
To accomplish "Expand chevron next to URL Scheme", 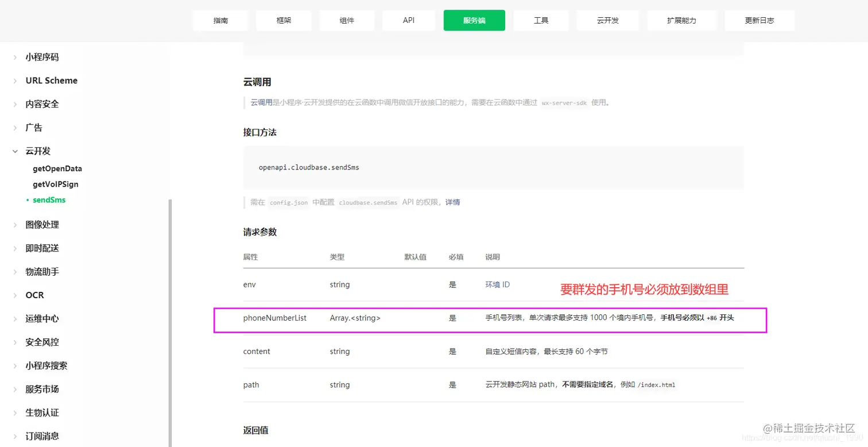I will pos(15,81).
